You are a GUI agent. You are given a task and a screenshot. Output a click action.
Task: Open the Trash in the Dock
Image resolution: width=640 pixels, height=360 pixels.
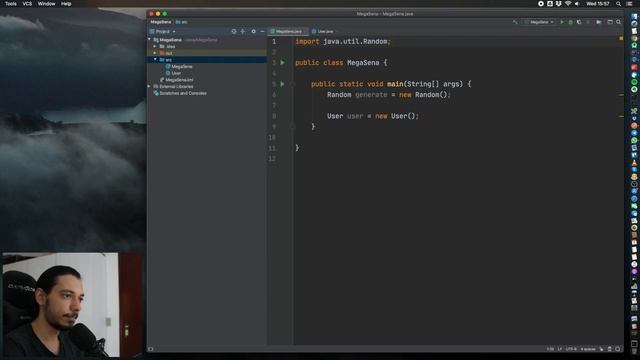[x=634, y=351]
